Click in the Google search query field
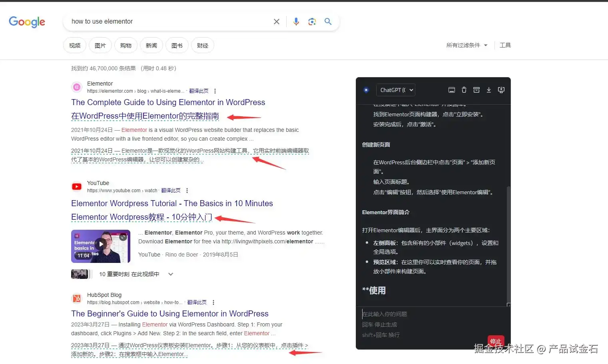This screenshot has width=608, height=364. (170, 22)
